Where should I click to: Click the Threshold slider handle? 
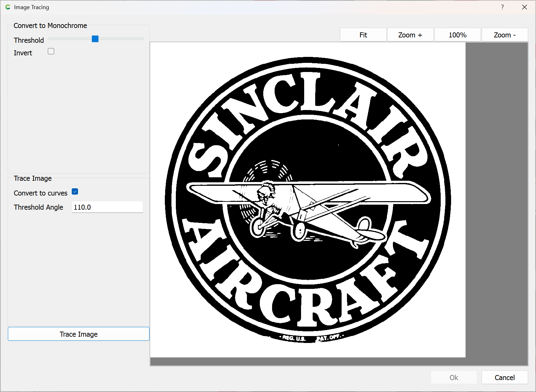pyautogui.click(x=95, y=39)
